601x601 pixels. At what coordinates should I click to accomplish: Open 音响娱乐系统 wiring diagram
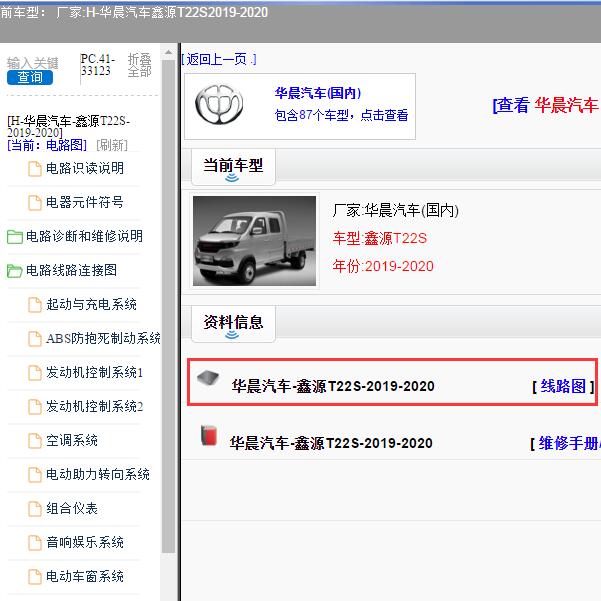point(85,542)
